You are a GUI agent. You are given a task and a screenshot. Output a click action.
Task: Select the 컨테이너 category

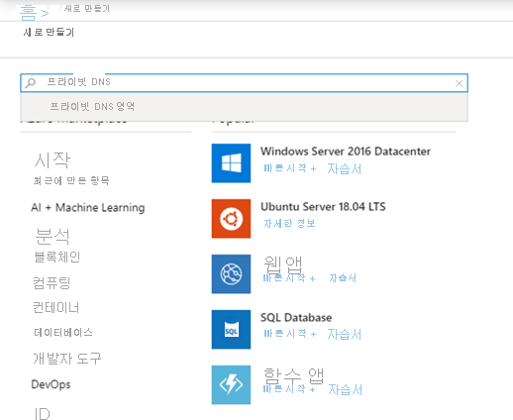pos(56,307)
